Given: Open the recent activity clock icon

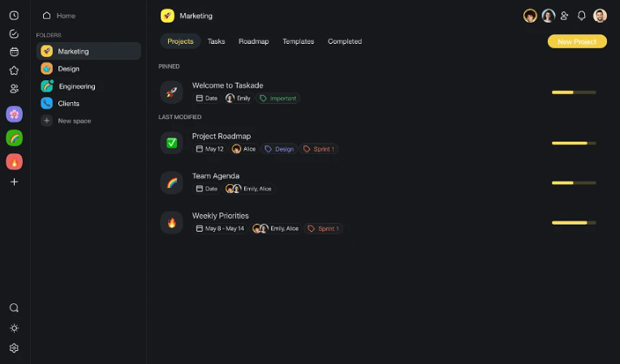Looking at the screenshot, I should tap(14, 15).
